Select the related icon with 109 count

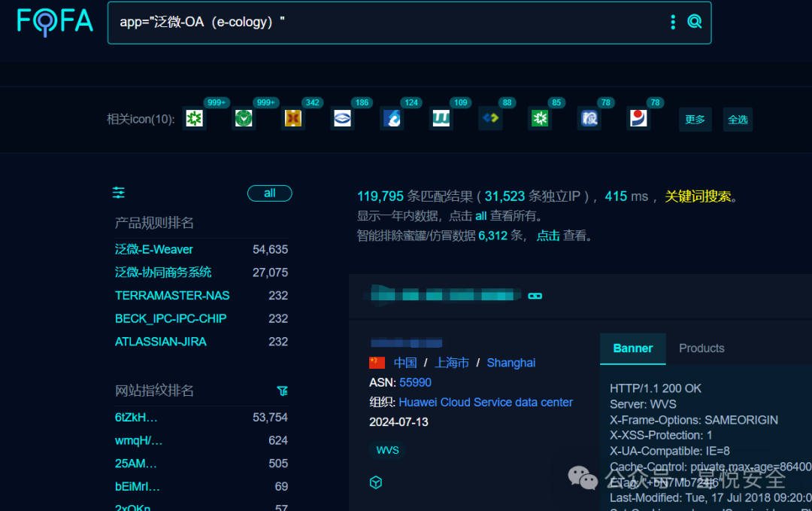[x=441, y=118]
